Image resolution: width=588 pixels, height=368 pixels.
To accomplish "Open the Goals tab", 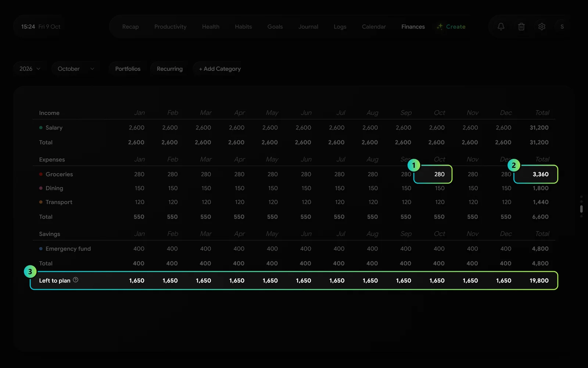I will pyautogui.click(x=275, y=26).
